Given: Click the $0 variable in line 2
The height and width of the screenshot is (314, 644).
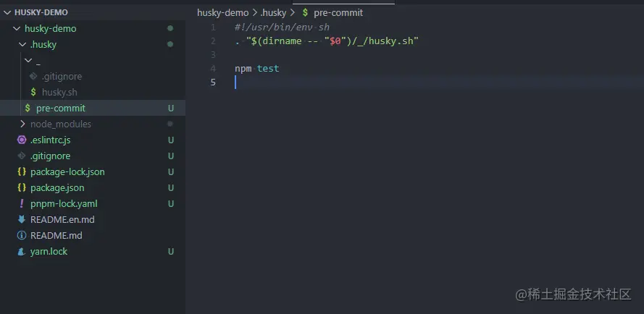Looking at the screenshot, I should (335, 41).
